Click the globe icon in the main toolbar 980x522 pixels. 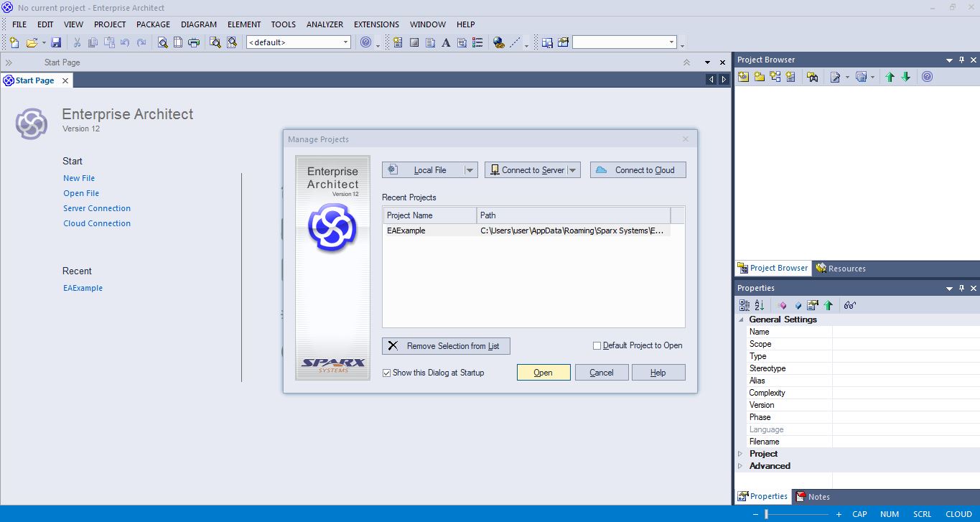[499, 42]
